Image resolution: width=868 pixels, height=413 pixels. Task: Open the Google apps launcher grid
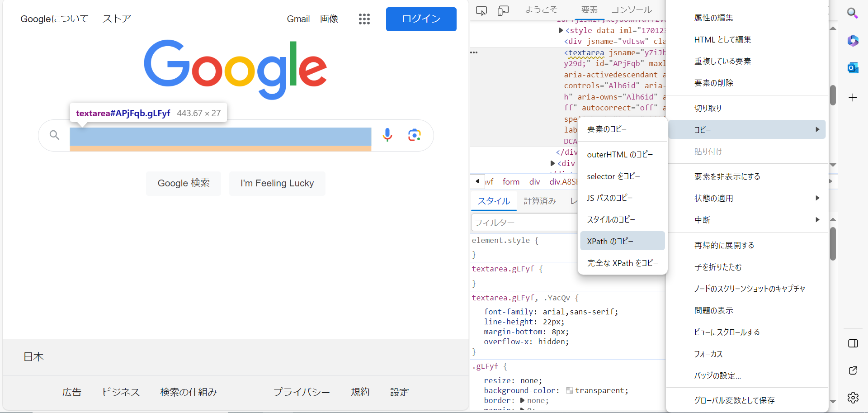pos(364,19)
